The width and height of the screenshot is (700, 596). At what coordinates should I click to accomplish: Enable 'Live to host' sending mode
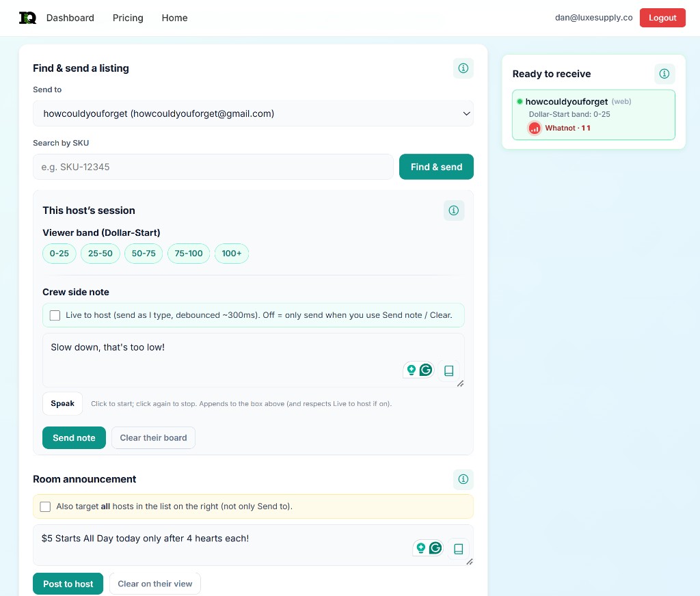point(55,315)
